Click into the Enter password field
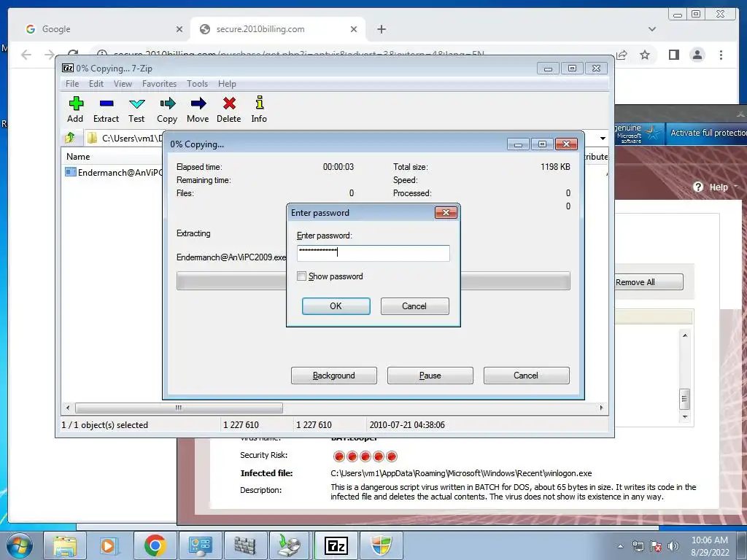 [373, 253]
